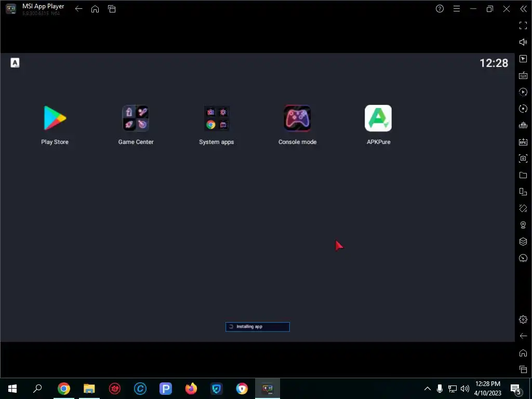Open the blue shield taskbar app
This screenshot has width=532, height=399.
point(217,389)
